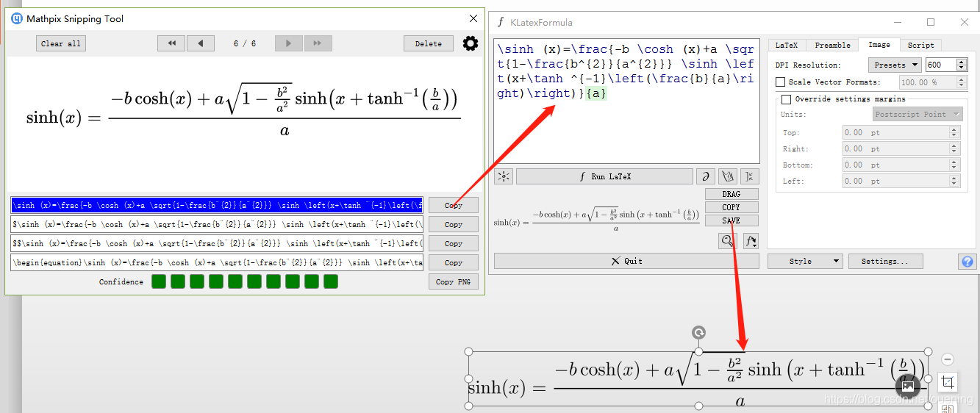Viewport: 980px width, 413px height.
Task: Open KLatexFormula Settings dialog
Action: pyautogui.click(x=885, y=261)
